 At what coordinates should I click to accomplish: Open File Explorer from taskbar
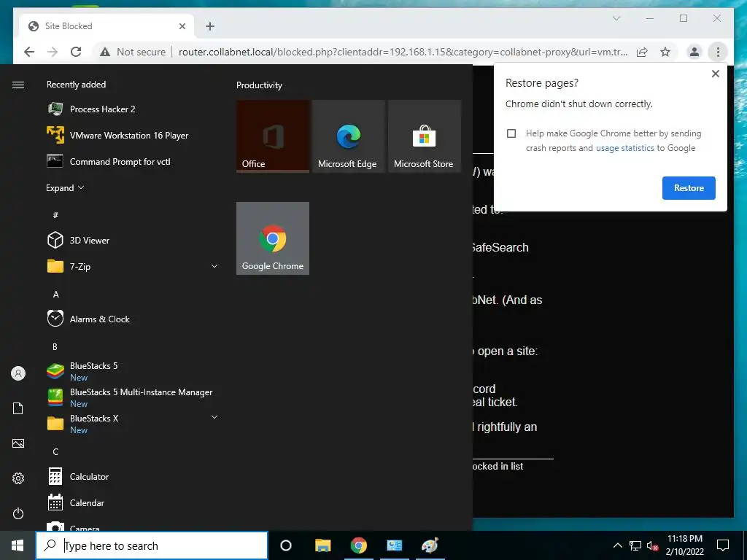click(322, 545)
